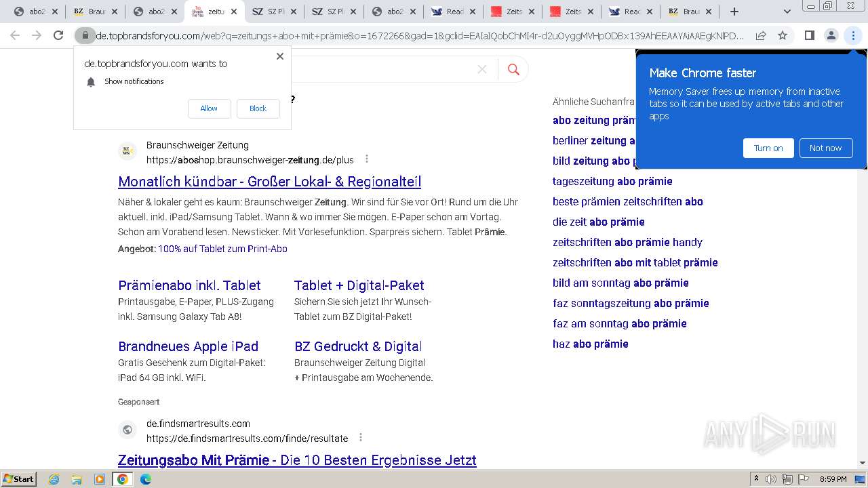Reload the current page
Image resolution: width=868 pixels, height=488 pixels.
pos(58,35)
